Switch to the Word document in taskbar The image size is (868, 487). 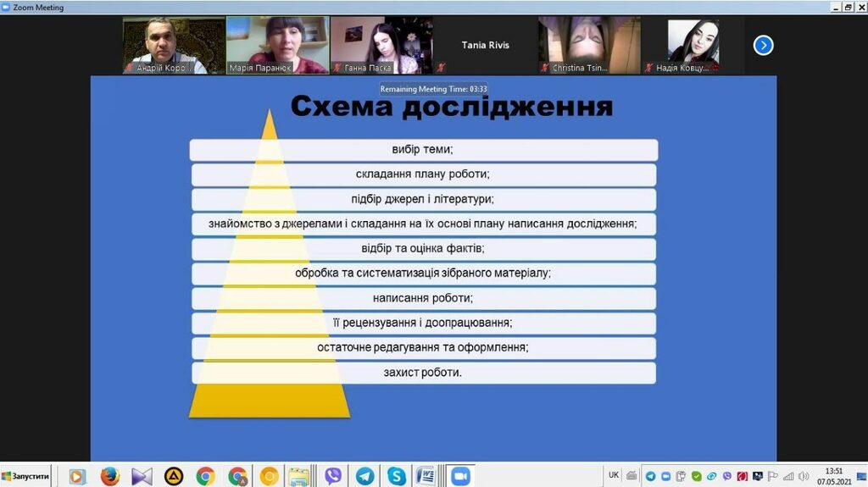click(x=426, y=476)
